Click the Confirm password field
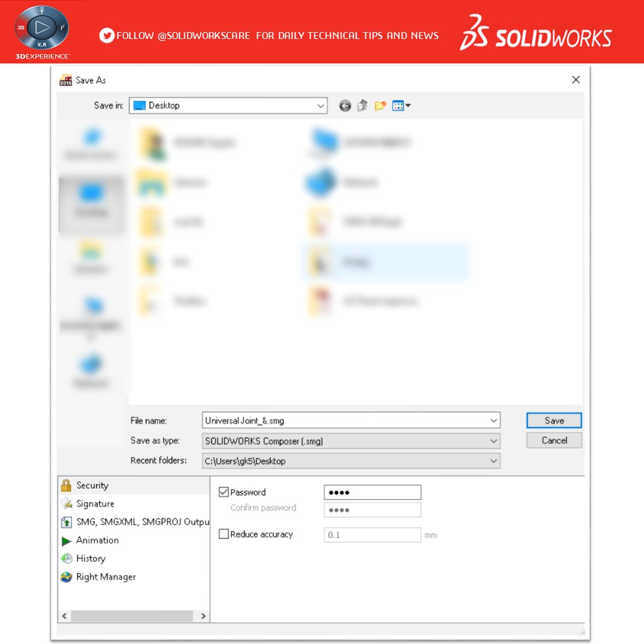 (372, 510)
